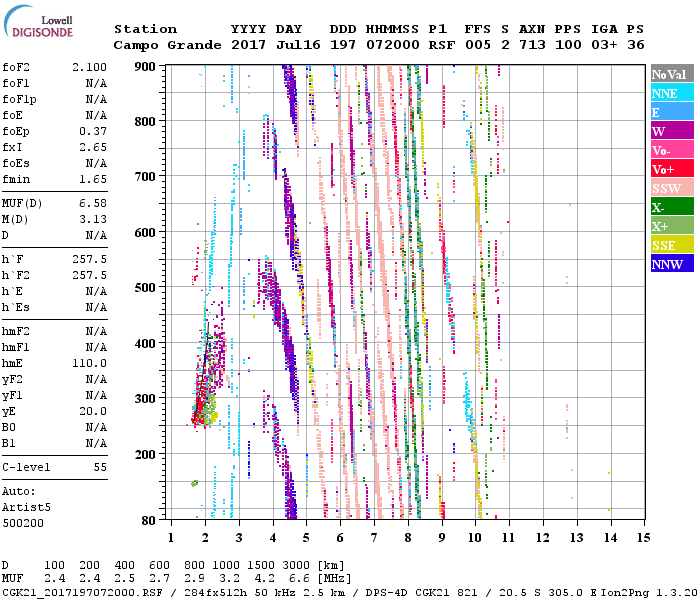Image resolution: width=700 pixels, height=600 pixels.
Task: Click the X- dark green legend entry
Action: click(669, 207)
